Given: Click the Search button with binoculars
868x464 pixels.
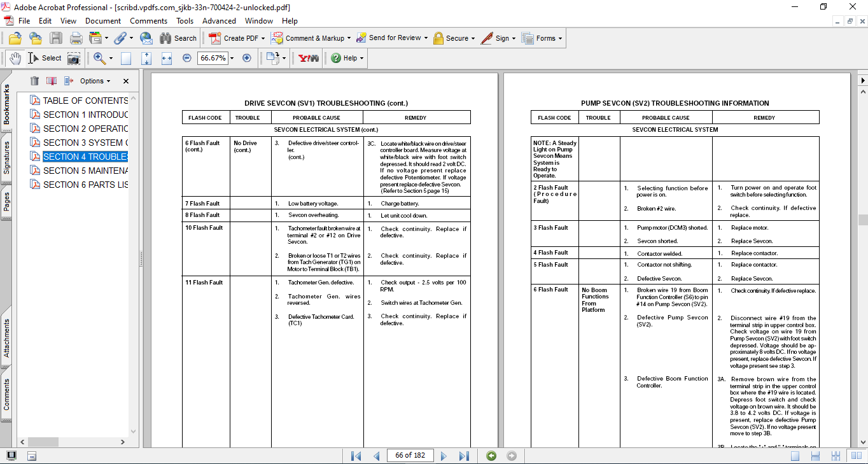Looking at the screenshot, I should click(178, 38).
